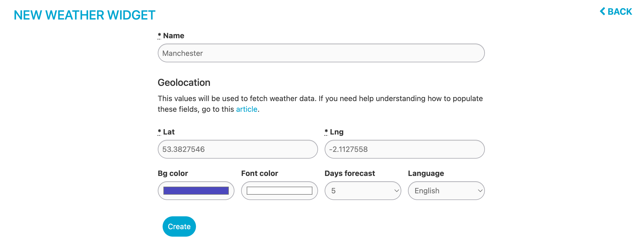Image resolution: width=644 pixels, height=246 pixels.
Task: Choose 5 in the Days forecast selector
Action: [362, 191]
